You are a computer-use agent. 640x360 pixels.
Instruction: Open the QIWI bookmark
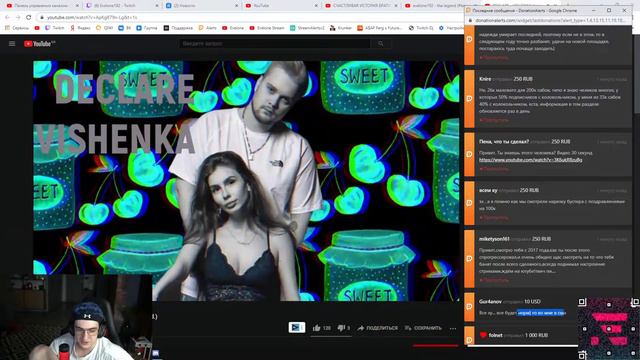(104, 28)
